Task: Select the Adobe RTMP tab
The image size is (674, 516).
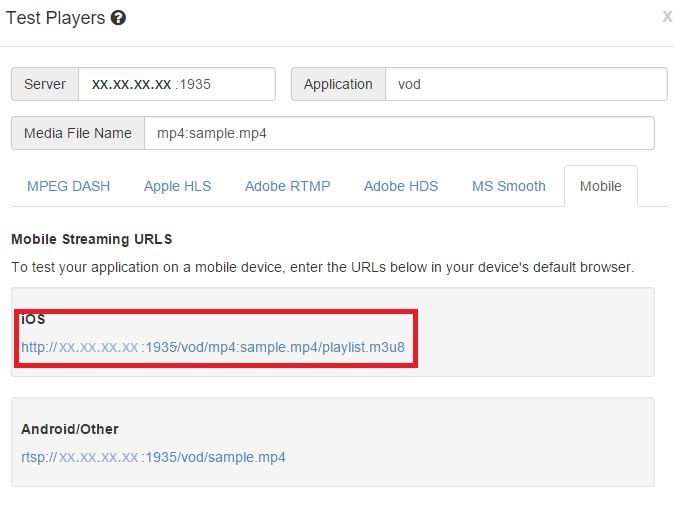Action: [x=287, y=186]
